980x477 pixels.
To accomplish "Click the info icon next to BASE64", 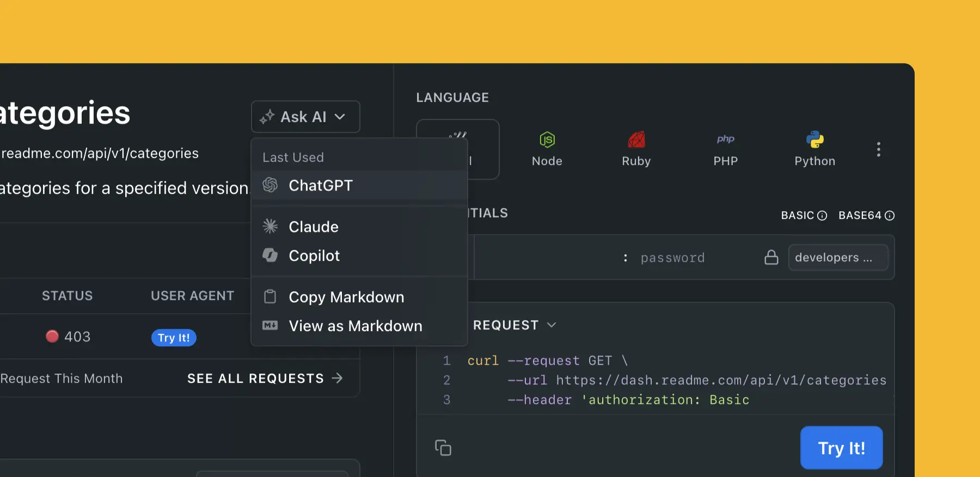I will 890,216.
